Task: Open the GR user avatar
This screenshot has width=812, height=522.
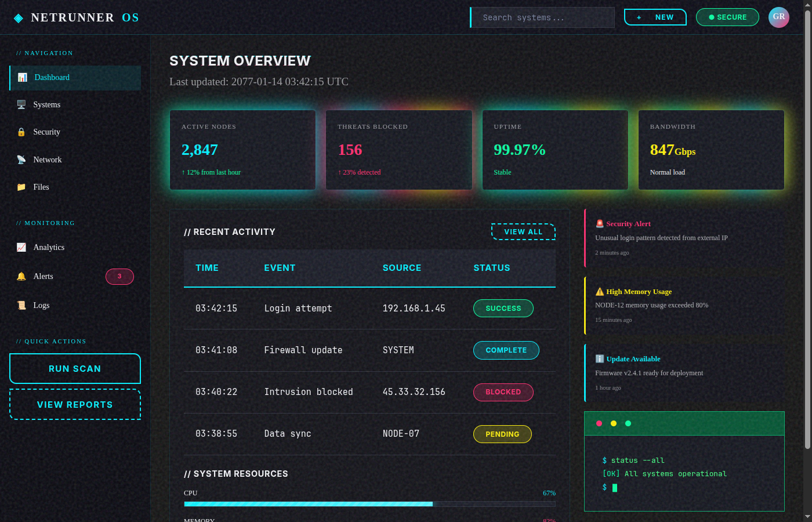Action: (779, 17)
